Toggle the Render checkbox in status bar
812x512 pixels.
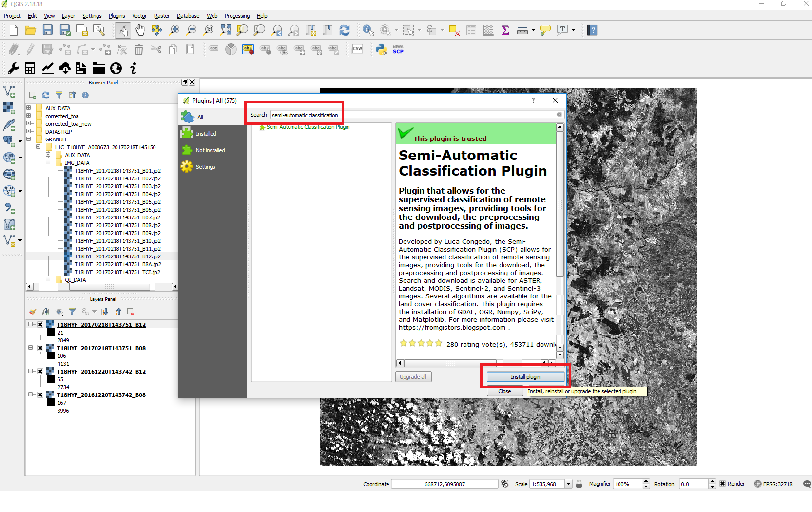coord(722,484)
